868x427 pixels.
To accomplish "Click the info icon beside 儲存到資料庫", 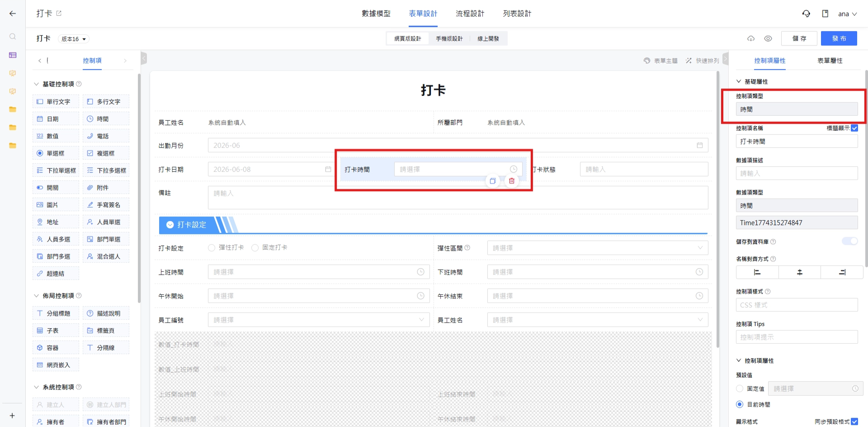I will 773,242.
